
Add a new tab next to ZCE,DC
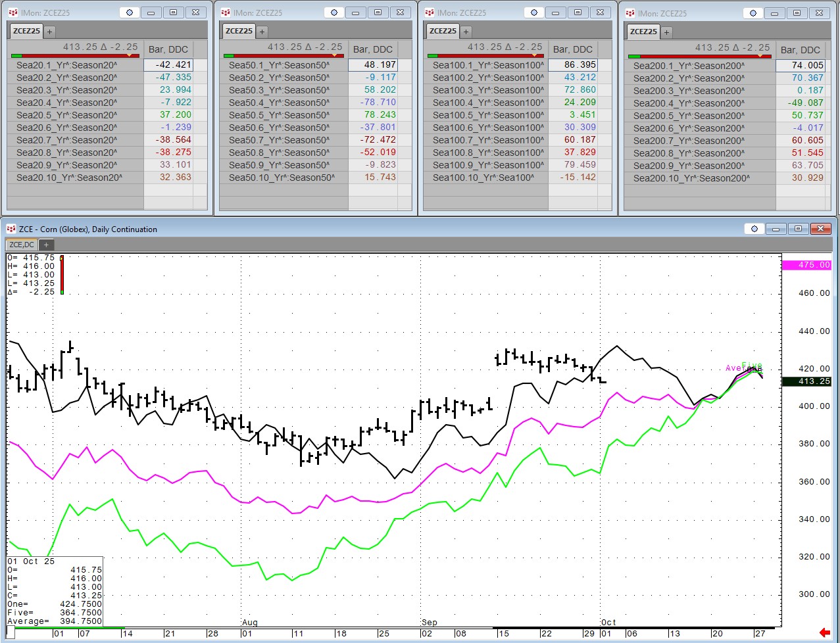click(x=46, y=245)
